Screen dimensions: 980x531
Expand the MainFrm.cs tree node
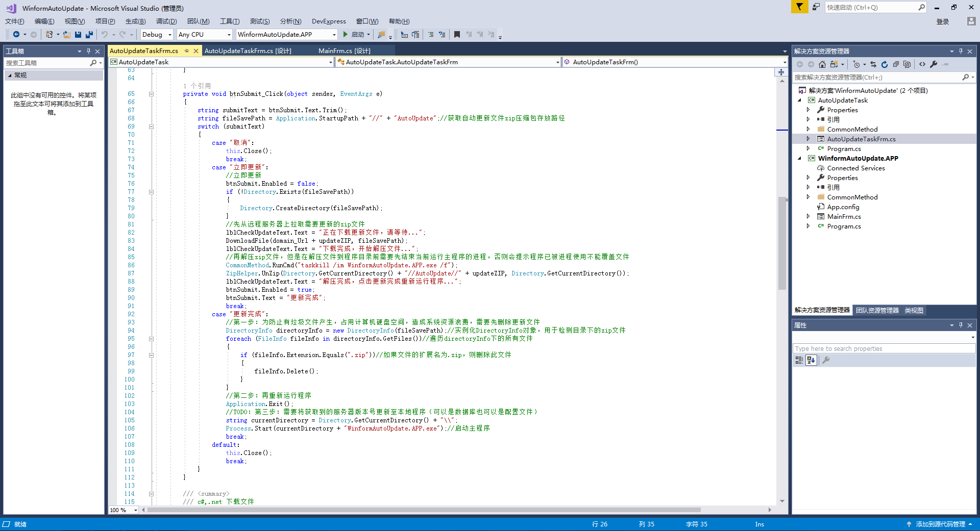[x=808, y=216]
